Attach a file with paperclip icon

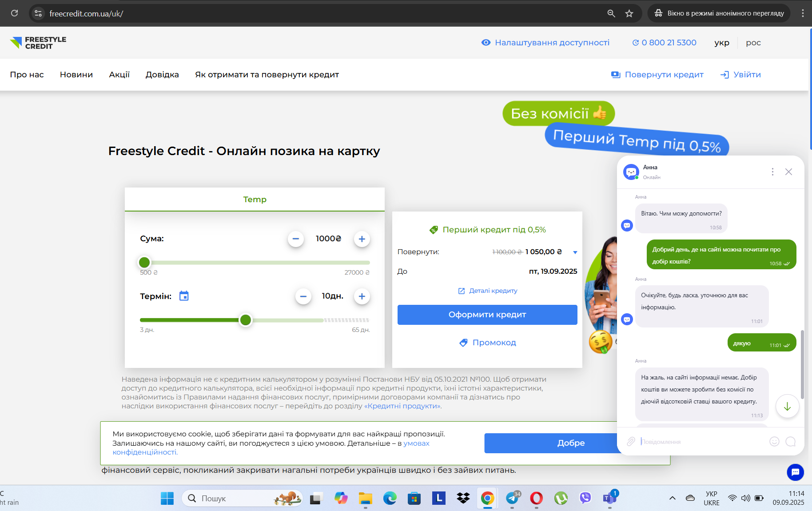point(631,441)
